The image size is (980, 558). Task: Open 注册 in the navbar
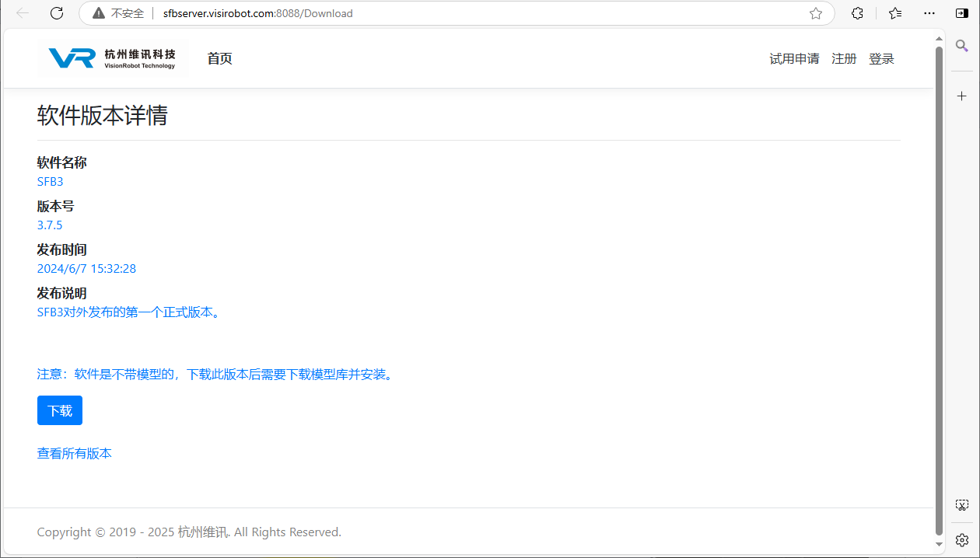[x=844, y=58]
